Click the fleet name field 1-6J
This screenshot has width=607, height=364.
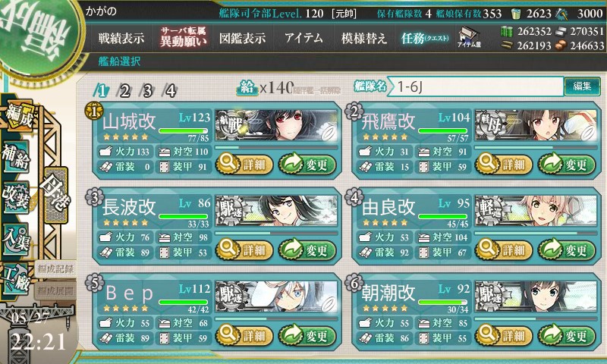click(x=476, y=86)
